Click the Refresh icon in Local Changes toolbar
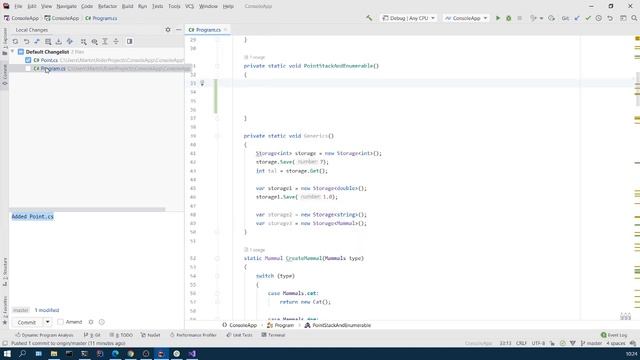Viewport: 640px width, 360px height. point(16,42)
